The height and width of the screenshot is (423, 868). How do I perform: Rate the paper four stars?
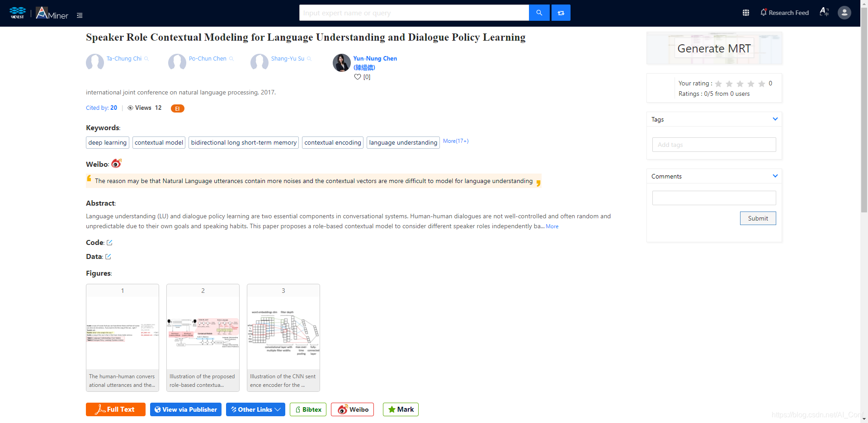coord(751,84)
